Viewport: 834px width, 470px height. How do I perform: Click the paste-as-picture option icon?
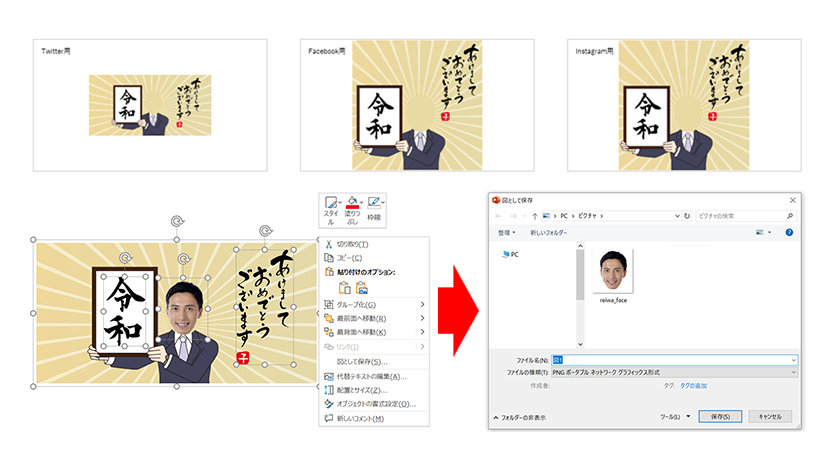pos(361,288)
